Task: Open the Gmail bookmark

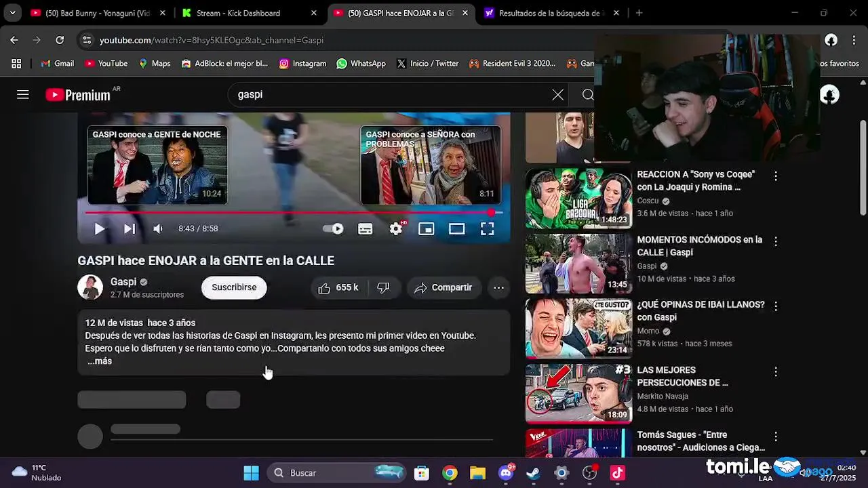Action: (x=58, y=64)
